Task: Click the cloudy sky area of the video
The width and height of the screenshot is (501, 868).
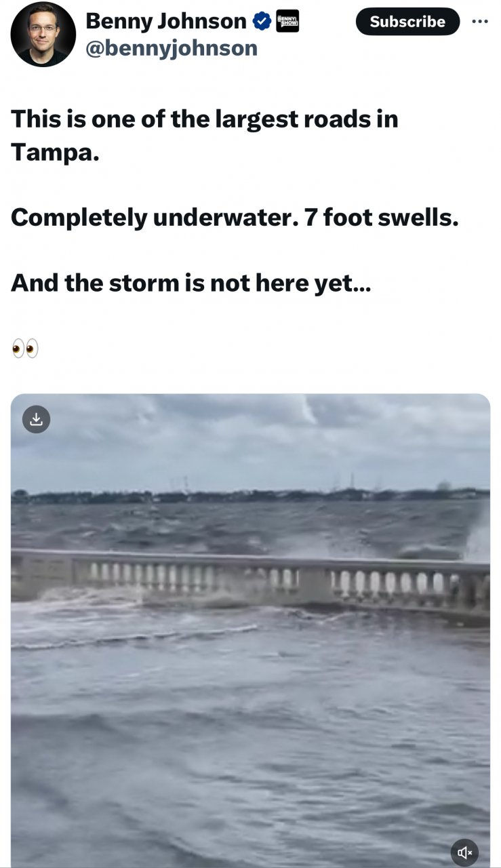Action: 250,441
